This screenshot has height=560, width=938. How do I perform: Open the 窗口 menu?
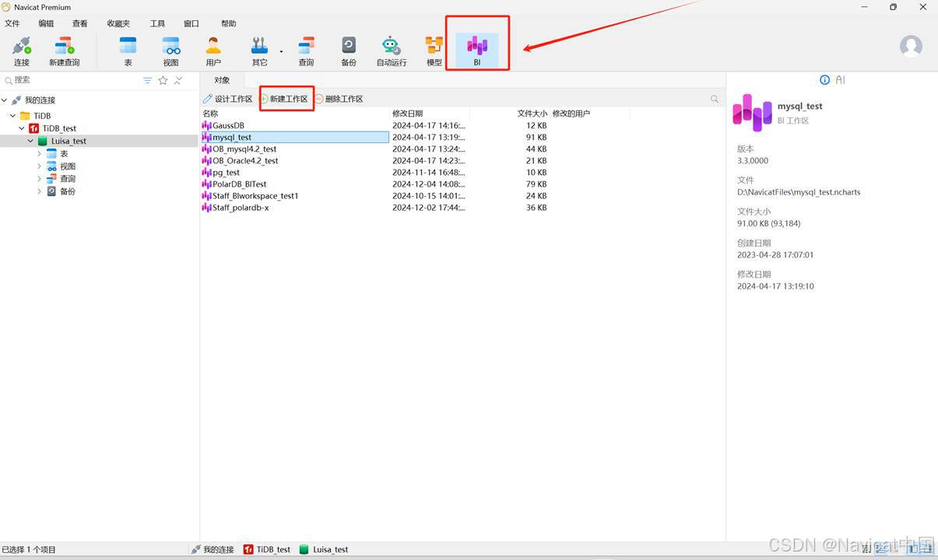click(191, 23)
